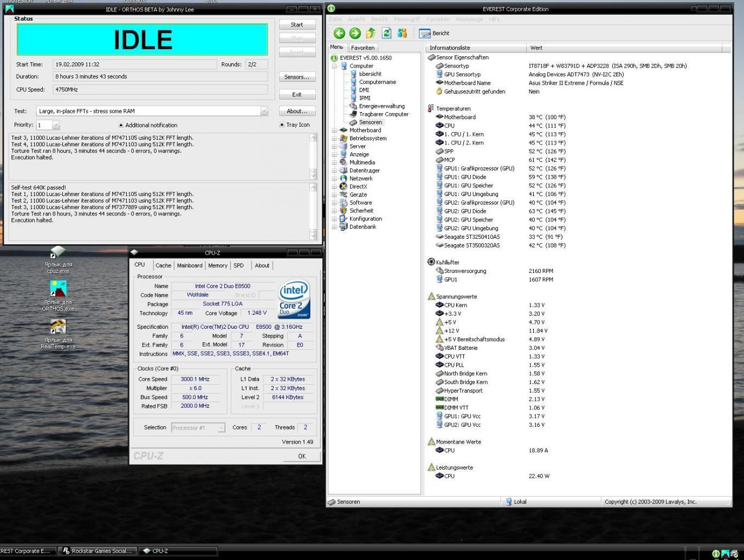Switch to Mainboard tab in CPU-Z
The height and width of the screenshot is (560, 744).
pos(190,265)
